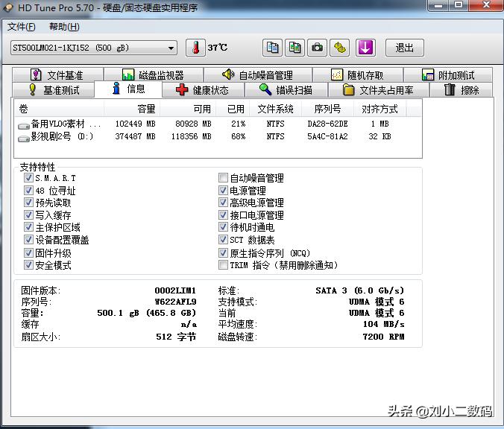The height and width of the screenshot is (429, 504).
Task: Switch to the 附加测试 tab
Action: click(x=448, y=75)
